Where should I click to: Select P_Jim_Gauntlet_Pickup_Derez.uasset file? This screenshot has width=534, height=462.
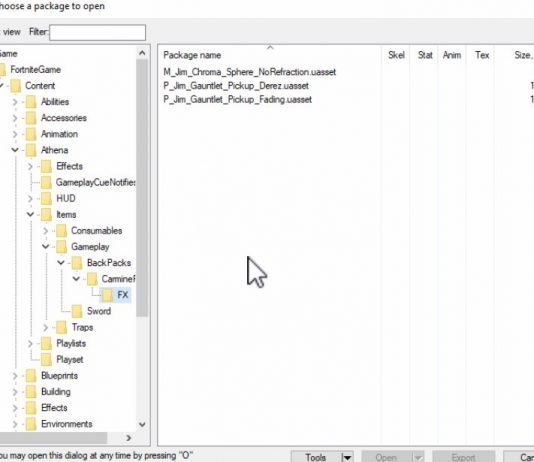236,86
